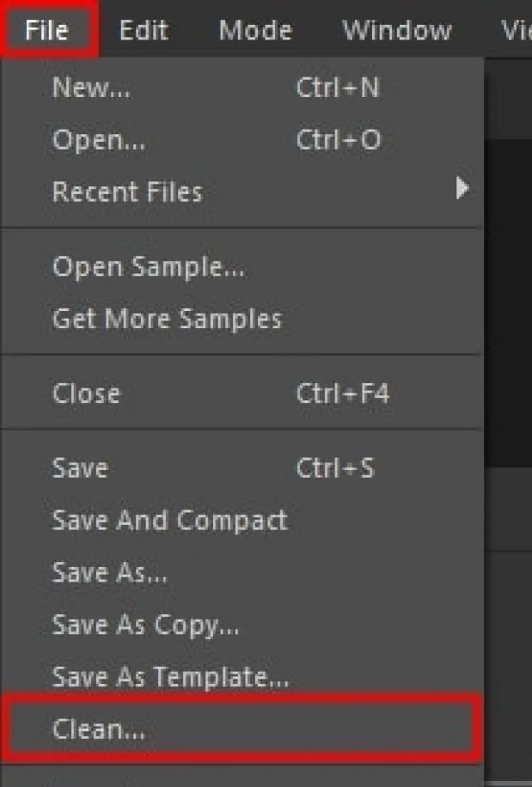Open the partially visible View menu
This screenshot has height=787, width=532.
(516, 31)
